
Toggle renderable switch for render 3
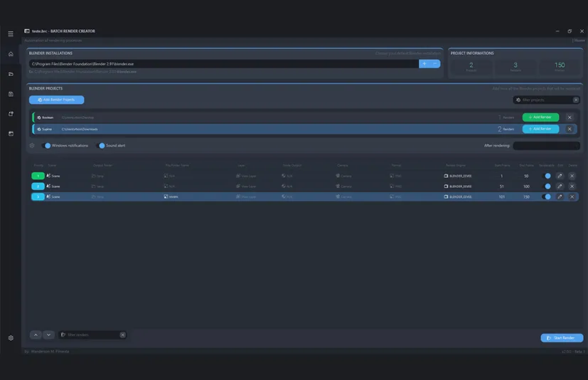click(x=546, y=196)
